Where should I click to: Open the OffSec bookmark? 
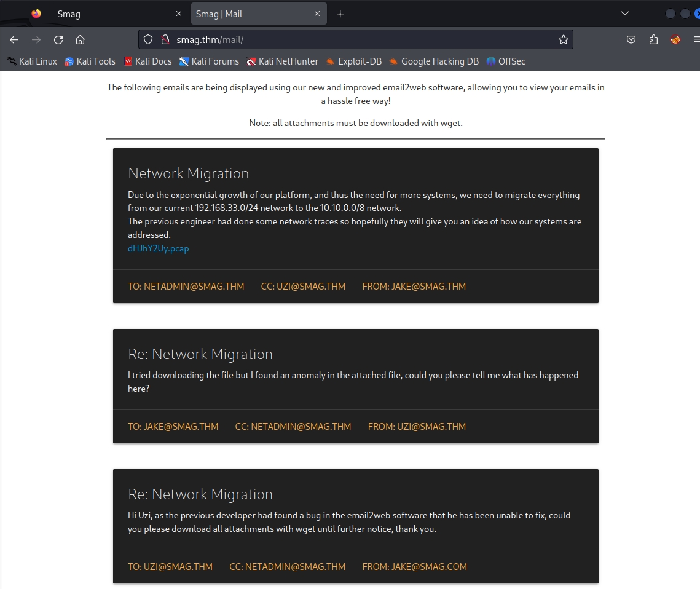[506, 61]
